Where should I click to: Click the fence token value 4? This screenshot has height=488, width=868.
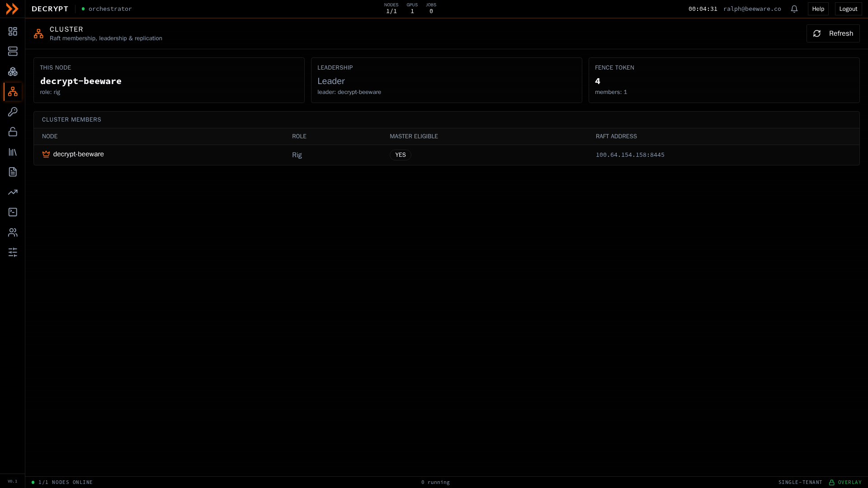[598, 81]
